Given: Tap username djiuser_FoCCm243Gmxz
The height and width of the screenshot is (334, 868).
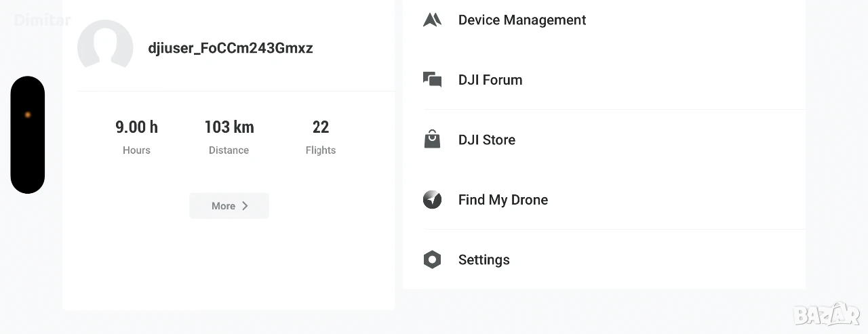Looking at the screenshot, I should (x=231, y=48).
